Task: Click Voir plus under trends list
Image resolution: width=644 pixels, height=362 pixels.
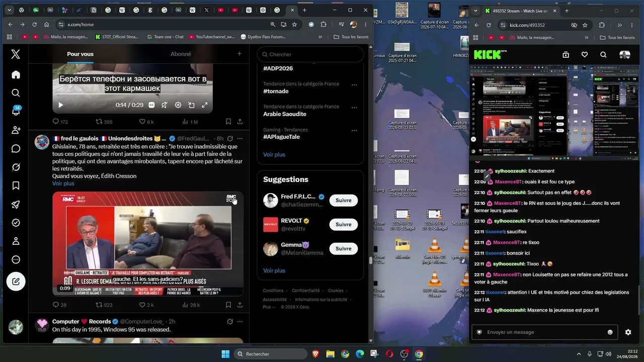Action: click(274, 154)
